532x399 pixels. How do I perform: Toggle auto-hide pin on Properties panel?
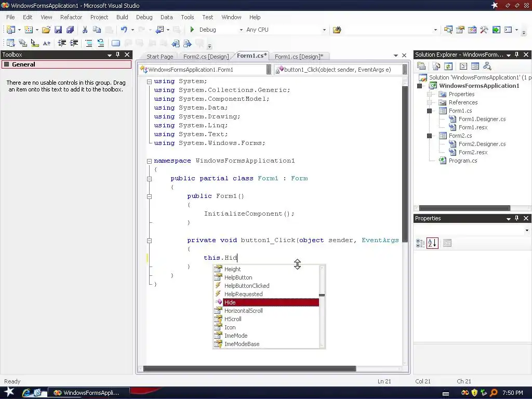[x=517, y=218]
